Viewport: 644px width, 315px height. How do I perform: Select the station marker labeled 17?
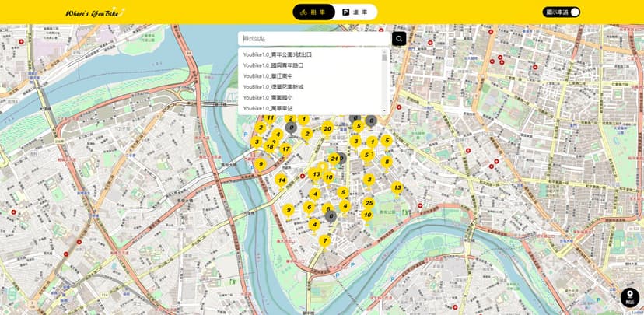click(x=285, y=149)
